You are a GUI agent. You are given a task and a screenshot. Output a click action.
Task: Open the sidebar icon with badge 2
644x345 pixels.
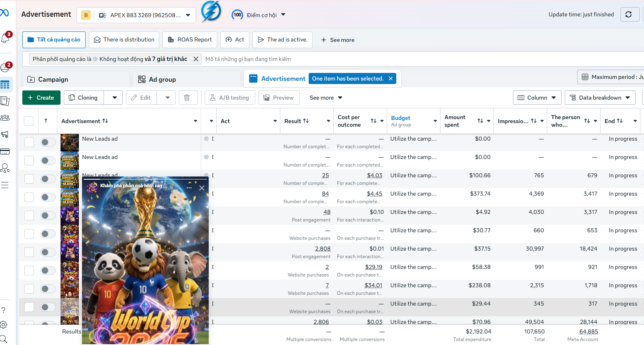point(5,68)
